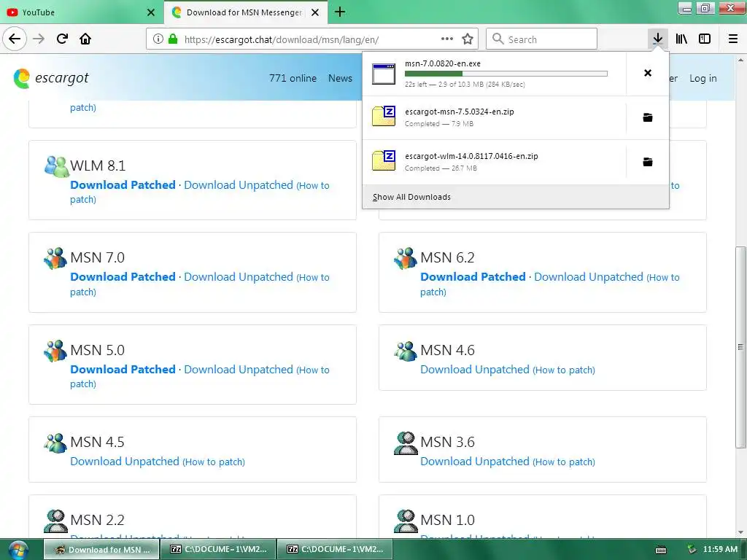Download Unpatched MSN 3.6
The image size is (747, 560).
click(x=474, y=462)
